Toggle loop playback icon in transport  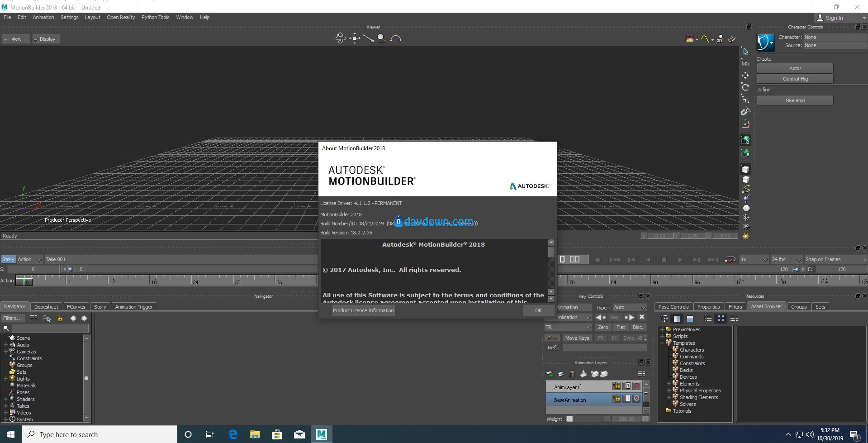click(730, 260)
